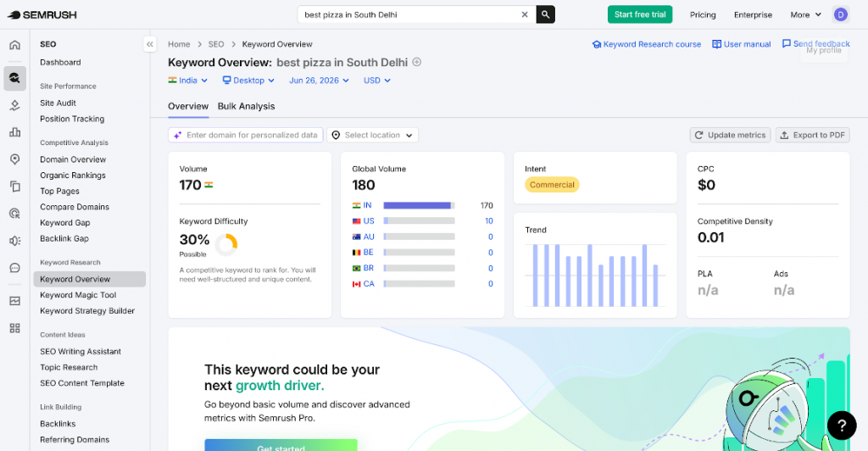Open the bar chart rail icon

(15, 132)
